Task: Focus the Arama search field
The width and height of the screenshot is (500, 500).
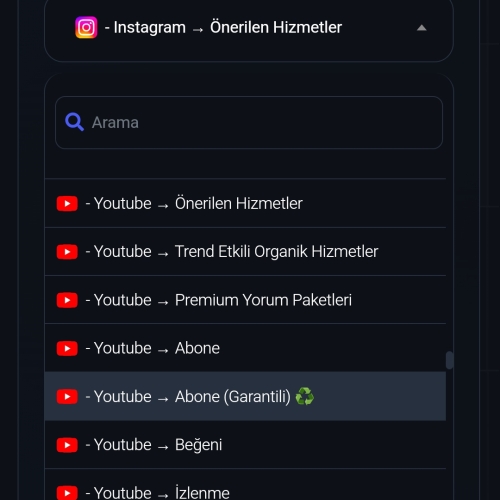Action: (249, 122)
